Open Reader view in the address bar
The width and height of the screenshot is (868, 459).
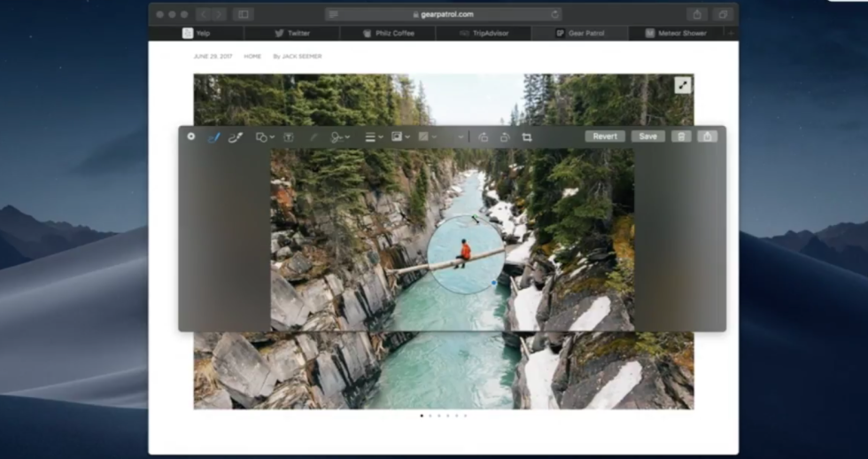coord(333,14)
